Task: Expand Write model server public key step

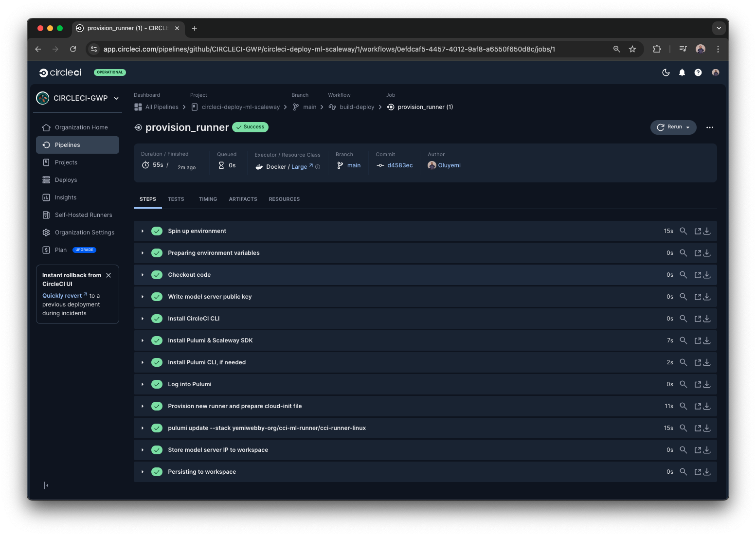Action: [143, 297]
